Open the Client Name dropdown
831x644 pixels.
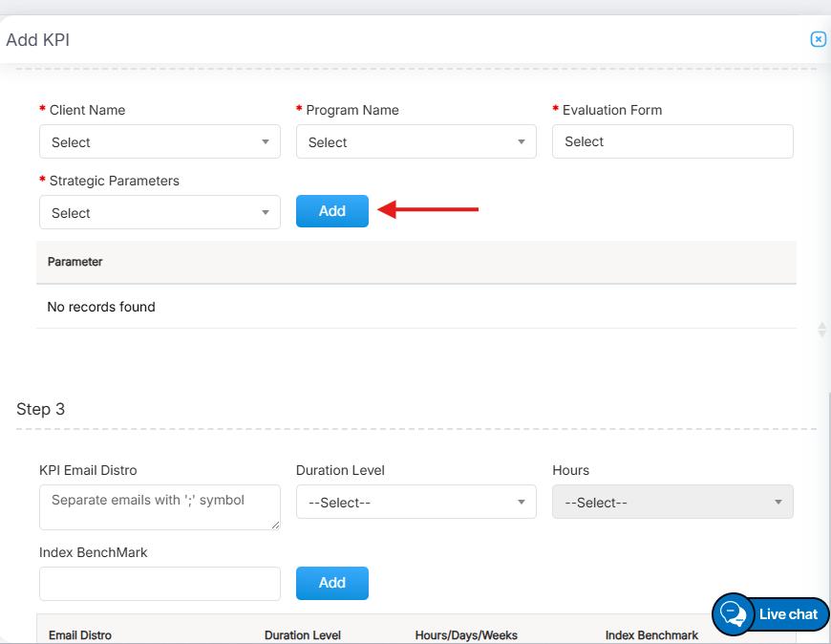point(160,142)
